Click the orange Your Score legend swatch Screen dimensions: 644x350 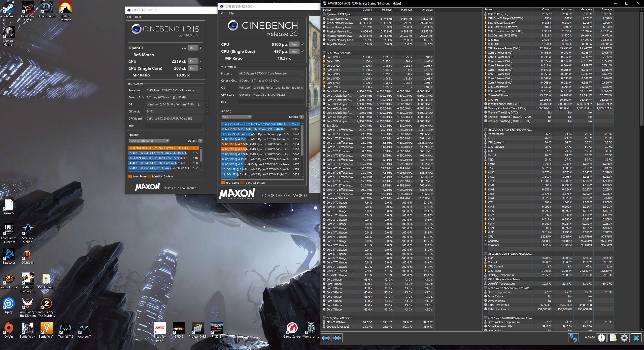(130, 176)
